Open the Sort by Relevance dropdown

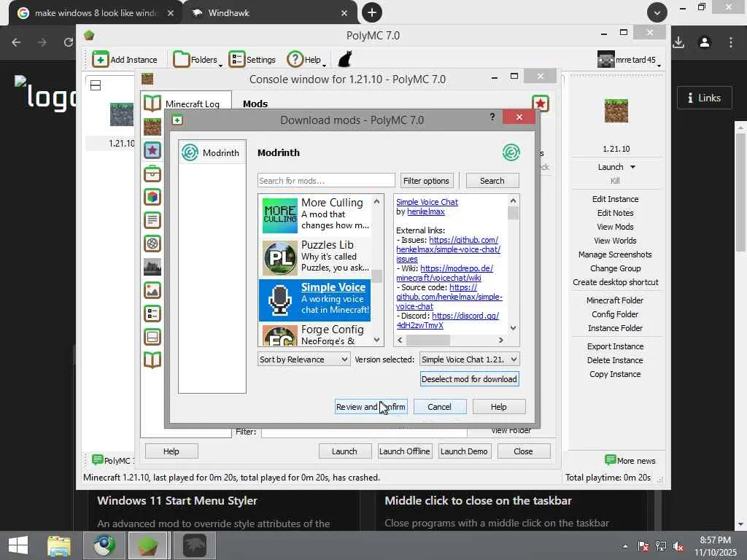point(303,359)
